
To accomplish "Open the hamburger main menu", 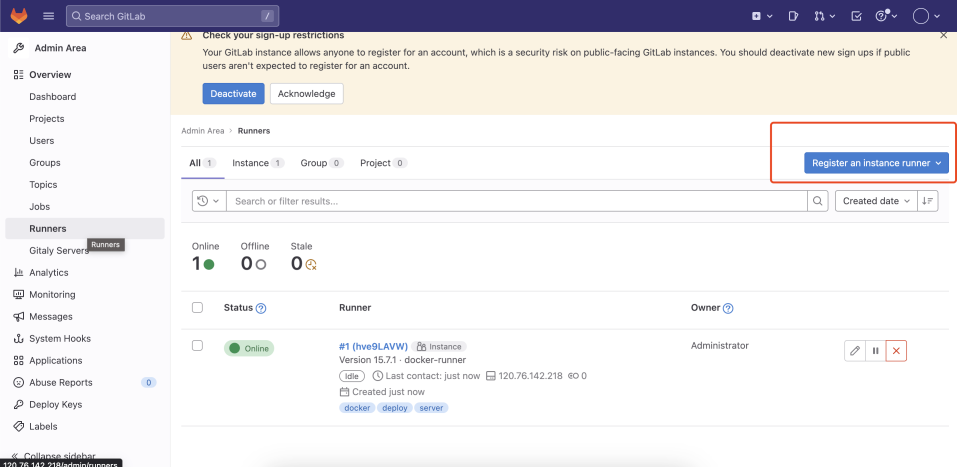I will 49,16.
